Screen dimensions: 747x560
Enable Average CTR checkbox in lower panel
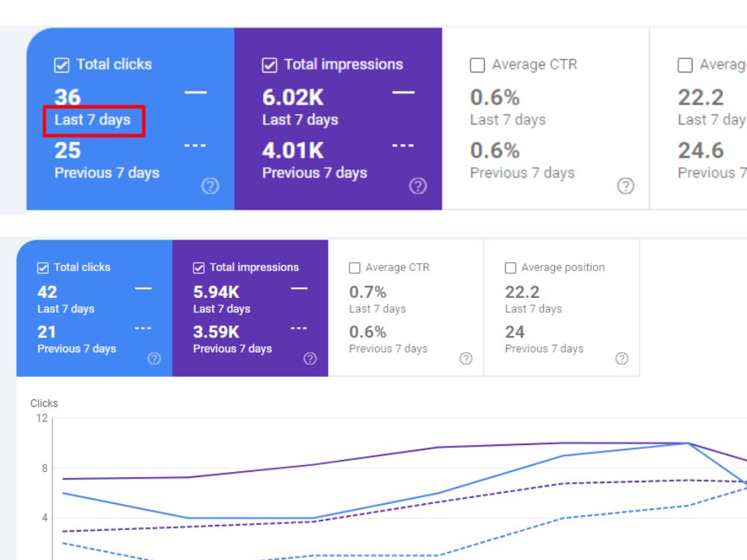354,268
